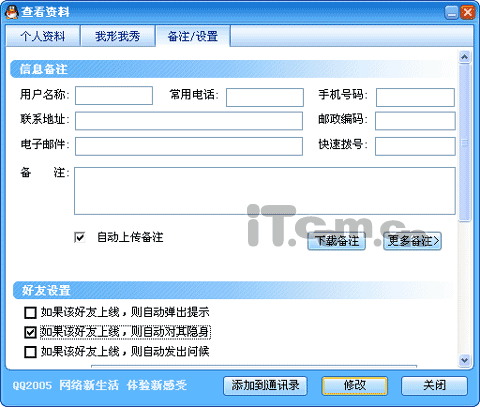Click the 邮政编码 field
The width and height of the screenshot is (480, 407).
click(415, 121)
